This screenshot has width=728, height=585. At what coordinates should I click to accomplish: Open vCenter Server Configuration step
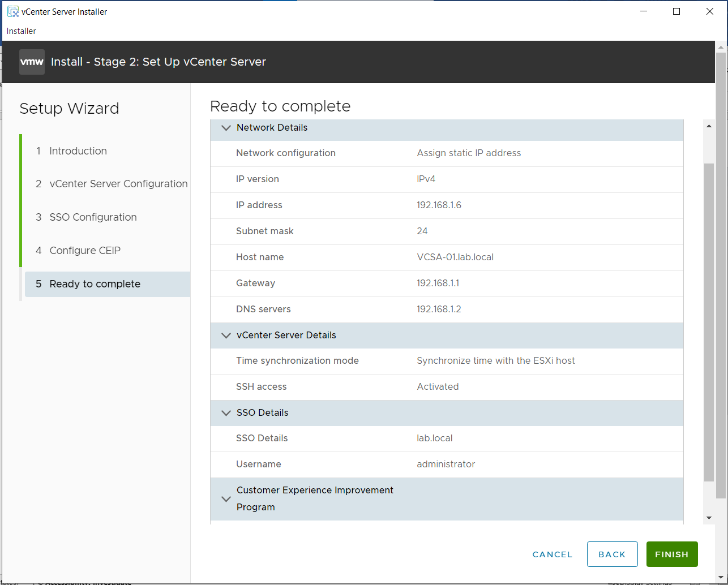[x=118, y=184]
